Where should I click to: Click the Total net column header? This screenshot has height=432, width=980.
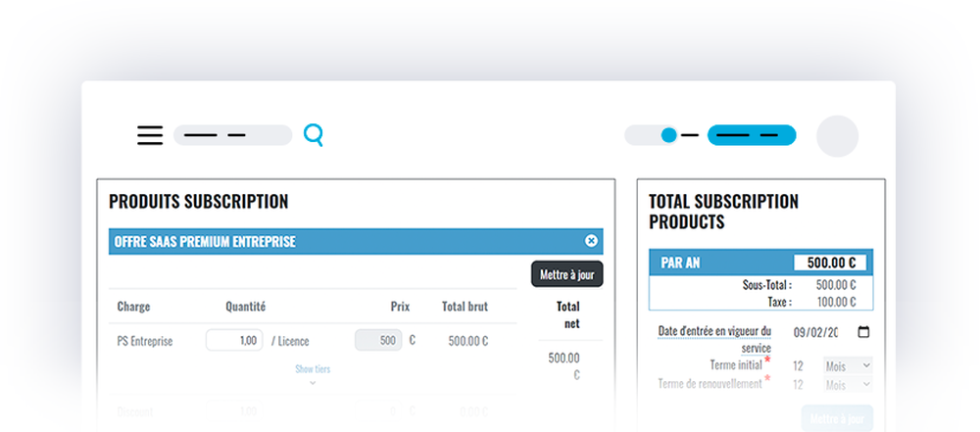pyautogui.click(x=568, y=314)
